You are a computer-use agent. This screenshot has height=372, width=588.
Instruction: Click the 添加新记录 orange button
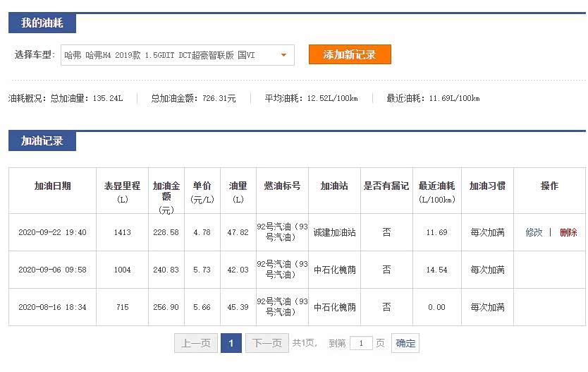pos(350,55)
